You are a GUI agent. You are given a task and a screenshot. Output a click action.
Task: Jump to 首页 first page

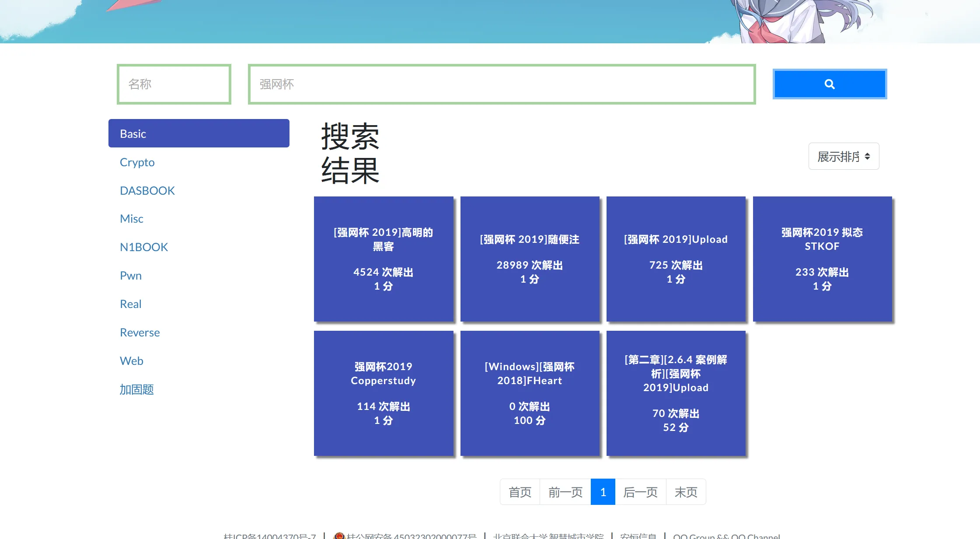click(520, 492)
